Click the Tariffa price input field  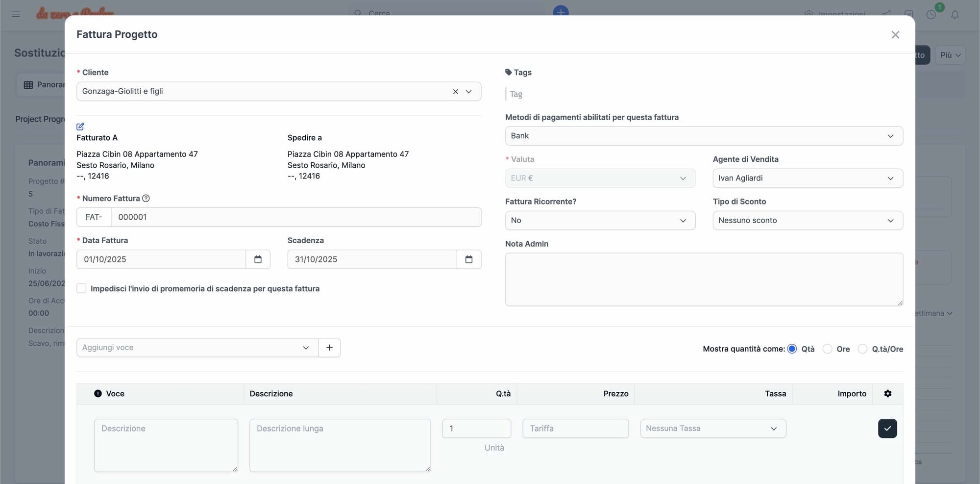click(575, 429)
